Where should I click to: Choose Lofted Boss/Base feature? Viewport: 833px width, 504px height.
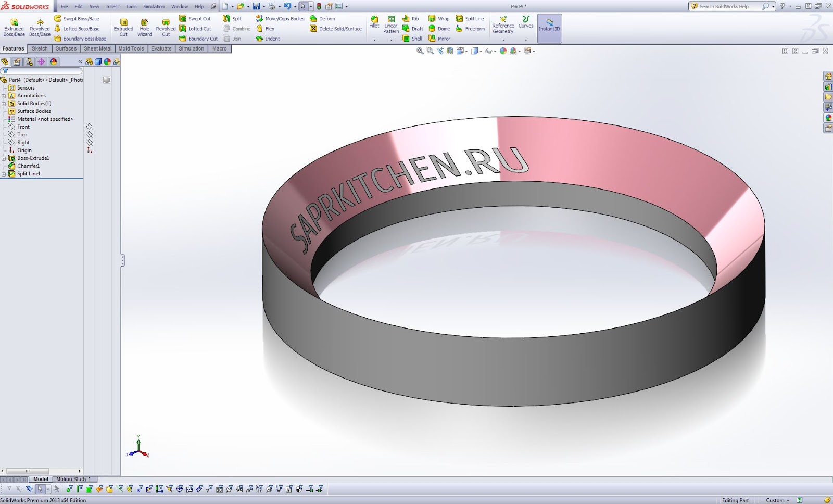(x=77, y=29)
